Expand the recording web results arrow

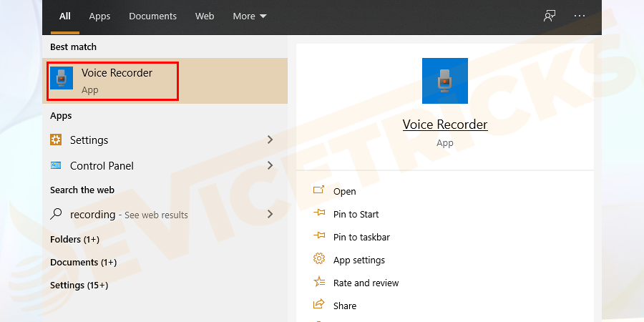click(270, 214)
